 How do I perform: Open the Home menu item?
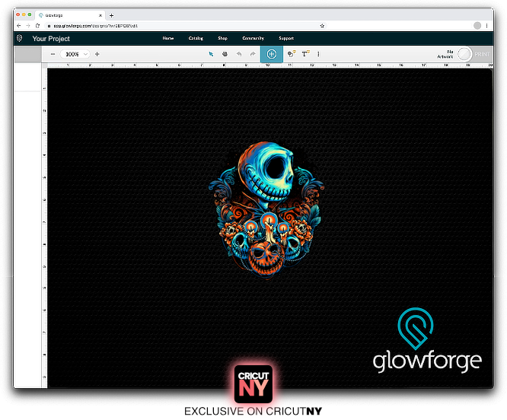[168, 38]
